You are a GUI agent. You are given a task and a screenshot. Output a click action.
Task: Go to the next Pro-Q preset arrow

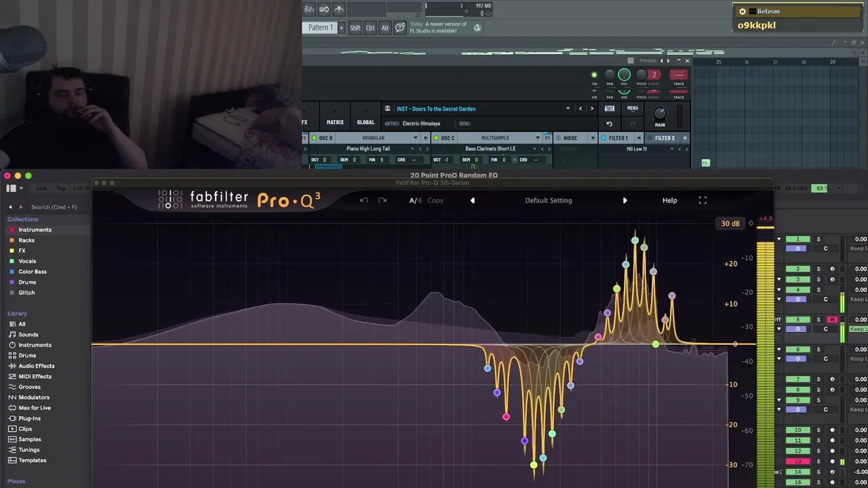(x=625, y=201)
